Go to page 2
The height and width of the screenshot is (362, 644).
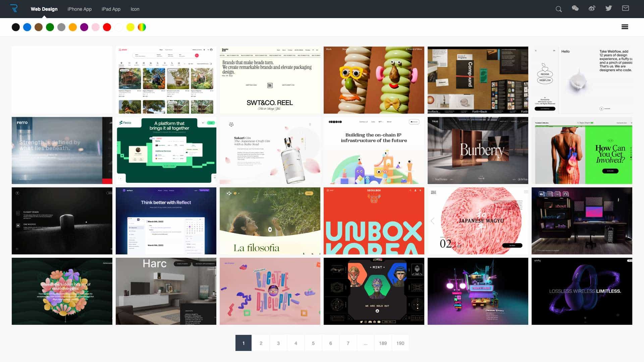tap(261, 343)
